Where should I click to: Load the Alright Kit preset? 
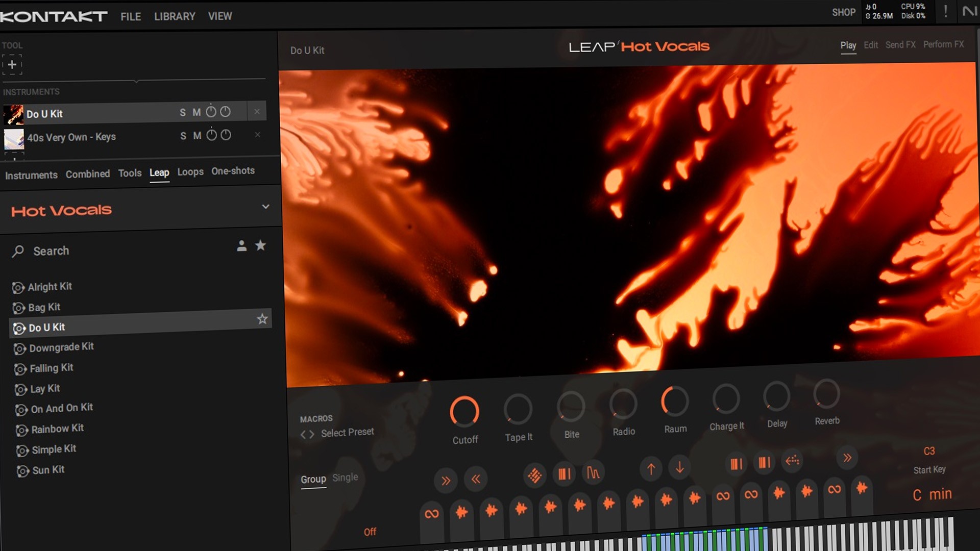pyautogui.click(x=50, y=287)
